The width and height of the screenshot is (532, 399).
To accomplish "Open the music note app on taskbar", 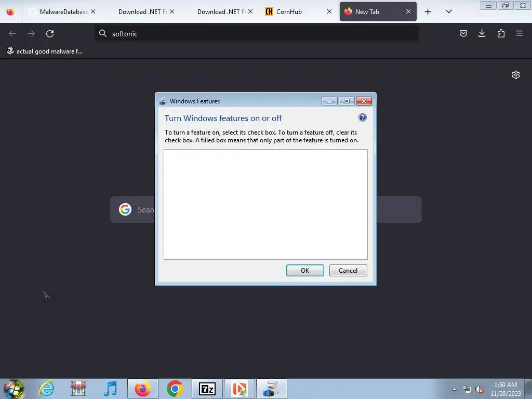I will 110,389.
